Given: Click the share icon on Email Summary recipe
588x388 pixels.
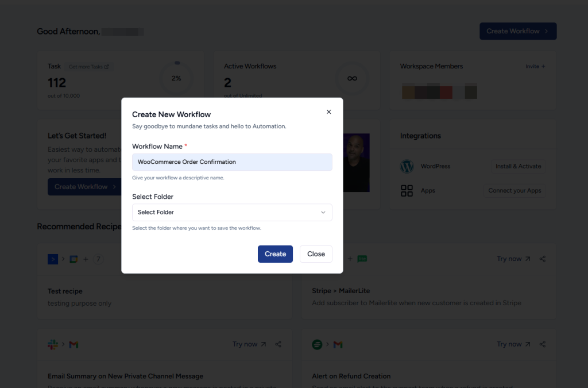Looking at the screenshot, I should pos(278,344).
